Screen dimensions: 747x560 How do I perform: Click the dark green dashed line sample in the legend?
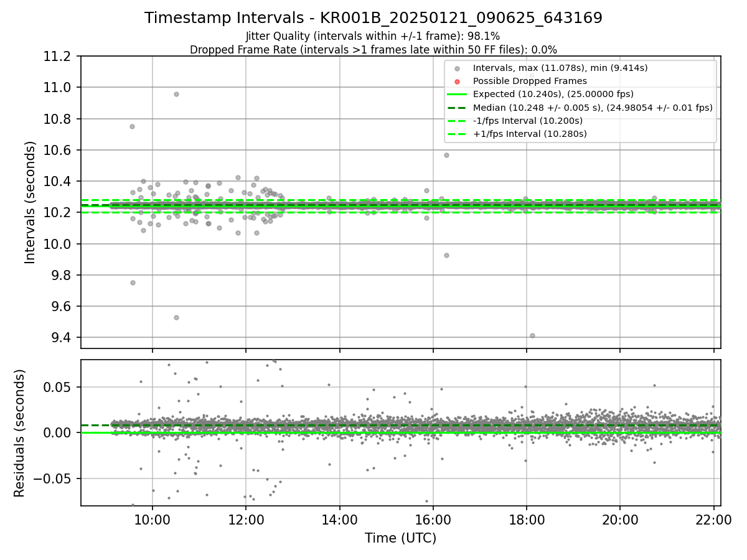point(458,108)
